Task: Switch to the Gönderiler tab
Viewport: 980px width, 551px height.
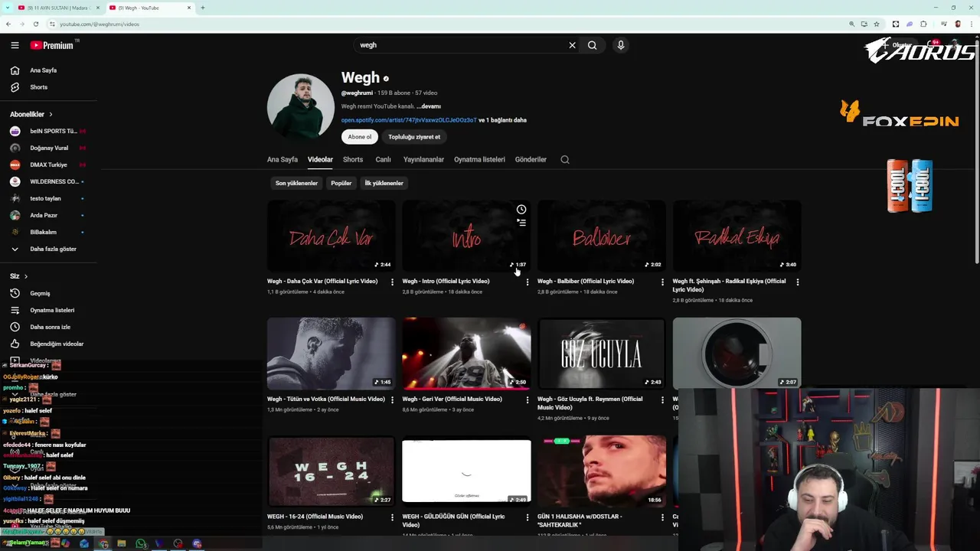Action: 531,160
